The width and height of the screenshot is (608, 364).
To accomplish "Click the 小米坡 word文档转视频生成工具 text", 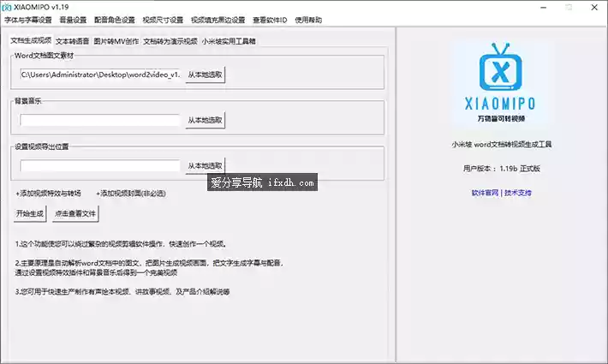I will pos(501,144).
